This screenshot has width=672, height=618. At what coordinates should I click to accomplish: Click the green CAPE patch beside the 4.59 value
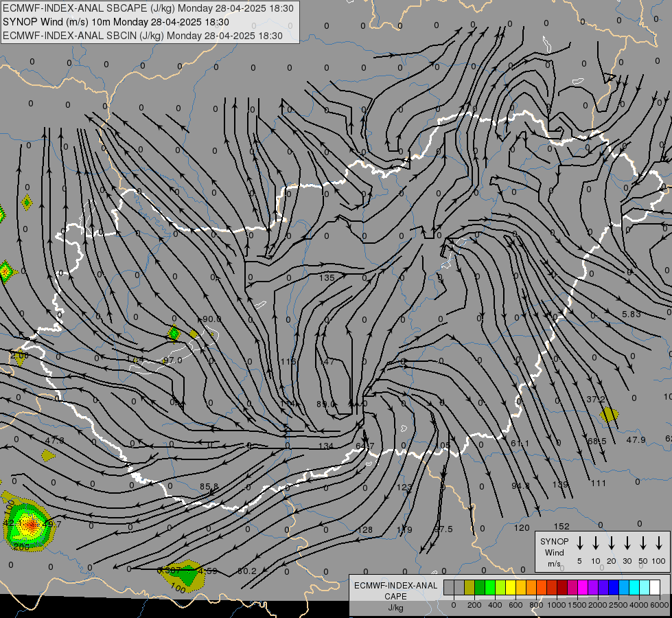tap(187, 575)
